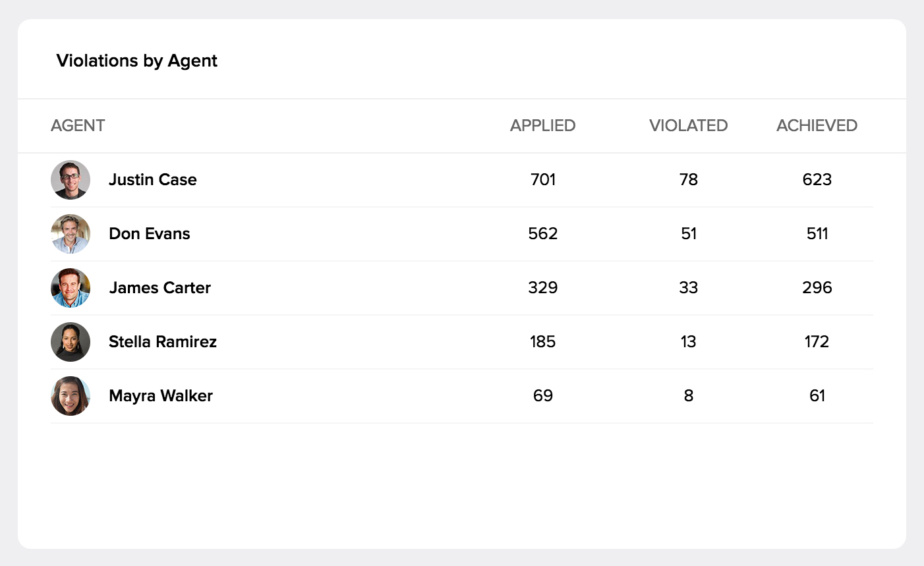Click Mayra Walker's name
924x566 pixels.
pos(161,396)
